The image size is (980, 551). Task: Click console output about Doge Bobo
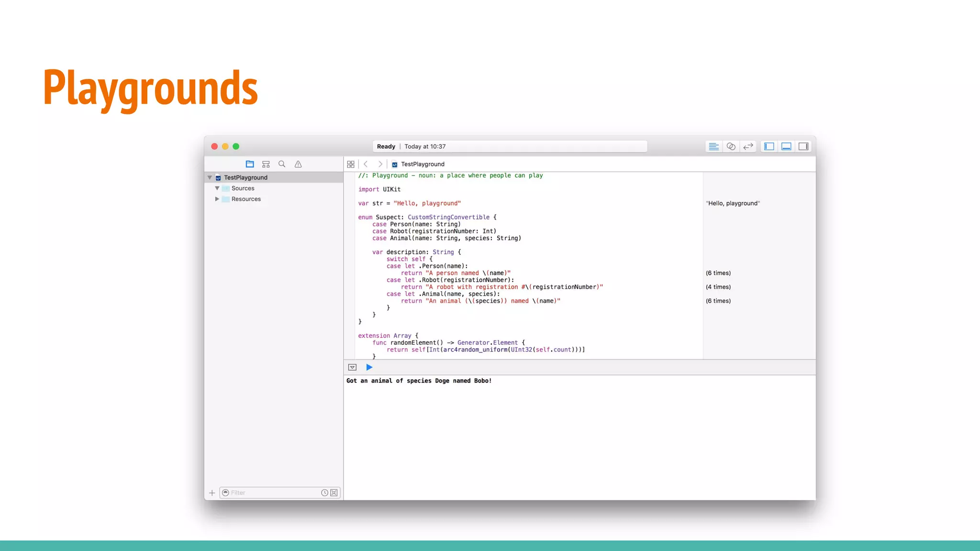click(x=419, y=381)
